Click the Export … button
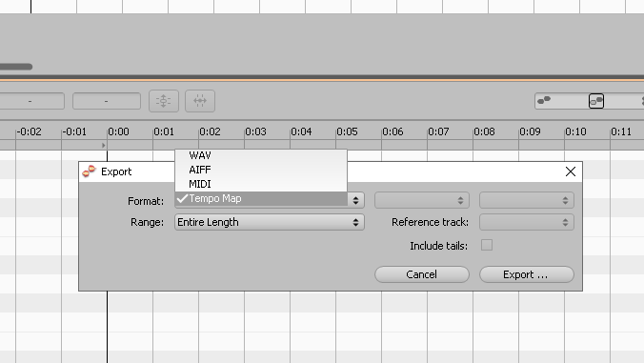This screenshot has width=644, height=363. click(527, 274)
